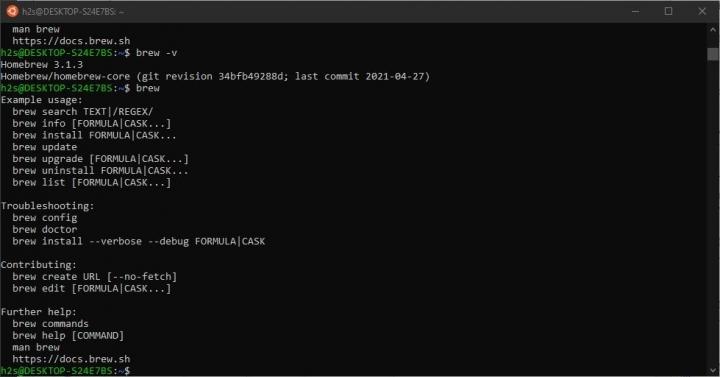This screenshot has height=377, width=720.
Task: Click the git revision 34bfb49288d text
Action: click(x=213, y=76)
